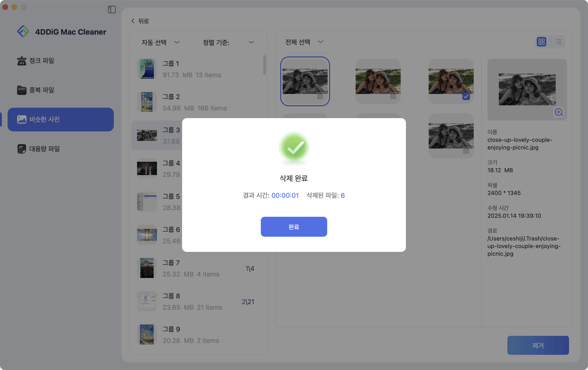Switch to list view layout
Viewport: 588px width, 370px height.
click(558, 42)
